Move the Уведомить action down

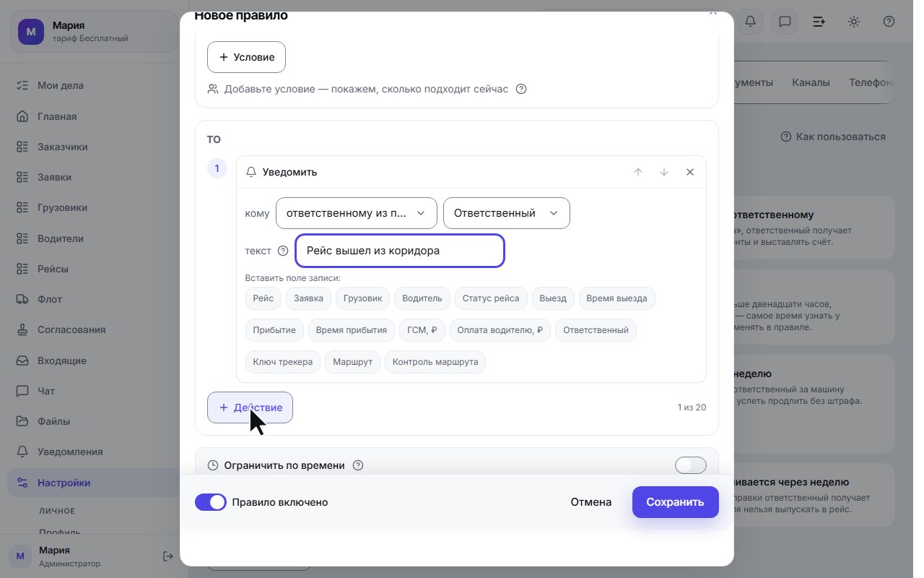pos(664,172)
